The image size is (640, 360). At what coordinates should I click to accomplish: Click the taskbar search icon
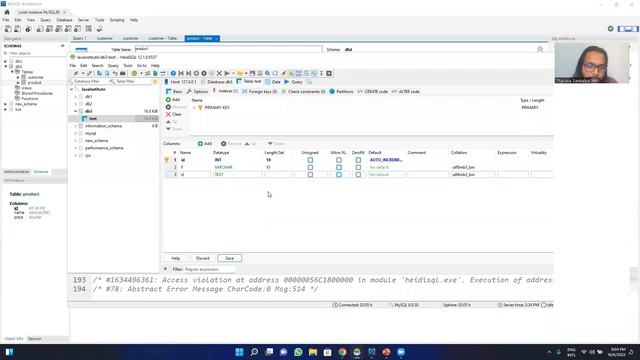coord(254,352)
